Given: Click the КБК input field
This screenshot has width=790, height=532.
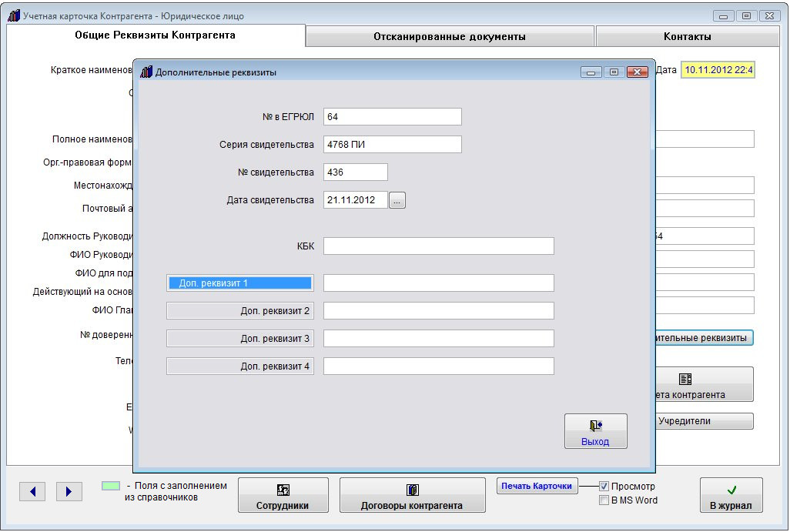Looking at the screenshot, I should click(x=439, y=246).
